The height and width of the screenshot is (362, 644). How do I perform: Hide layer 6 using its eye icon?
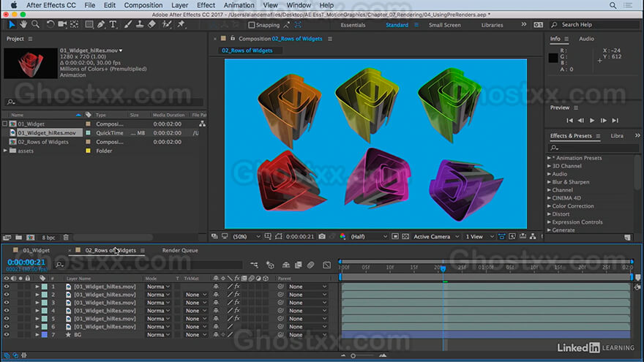tap(6, 327)
